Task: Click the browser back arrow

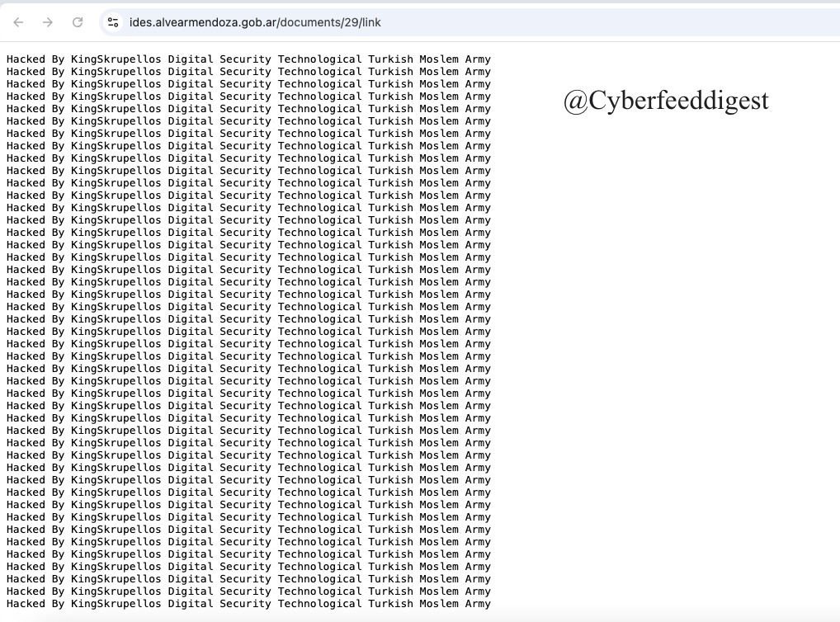Action: (18, 22)
